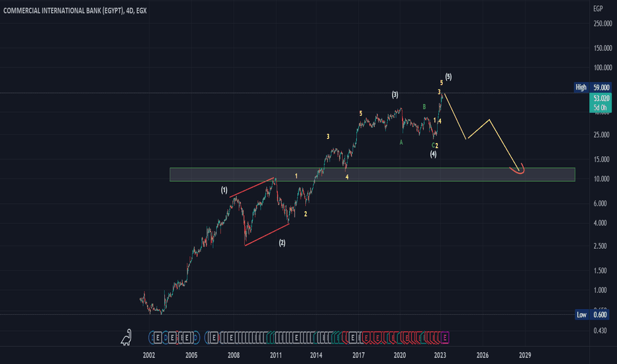This screenshot has width=617, height=364.
Task: Click the 250.000 price axis value
Action: point(602,24)
